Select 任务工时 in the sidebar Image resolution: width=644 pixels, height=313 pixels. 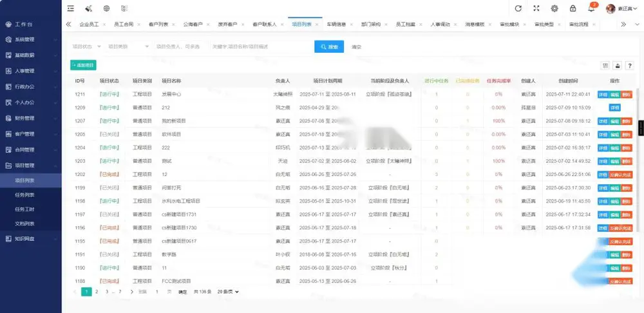tap(31, 209)
